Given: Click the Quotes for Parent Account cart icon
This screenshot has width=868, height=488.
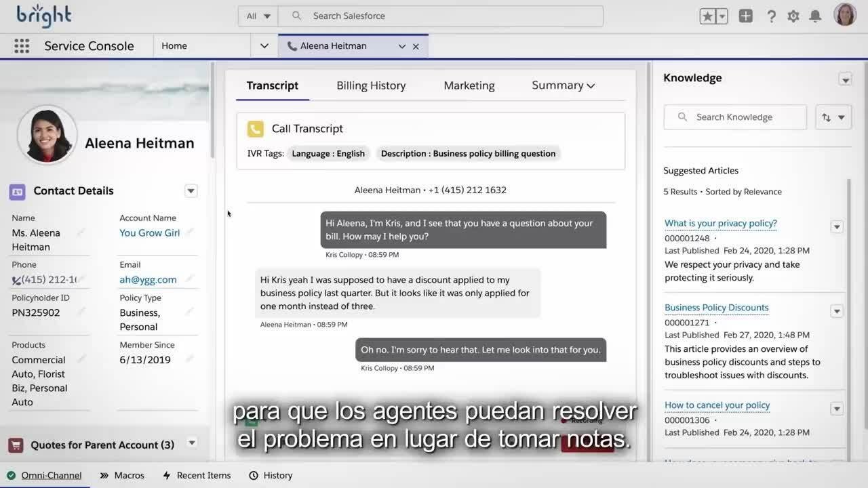Looking at the screenshot, I should (x=16, y=445).
